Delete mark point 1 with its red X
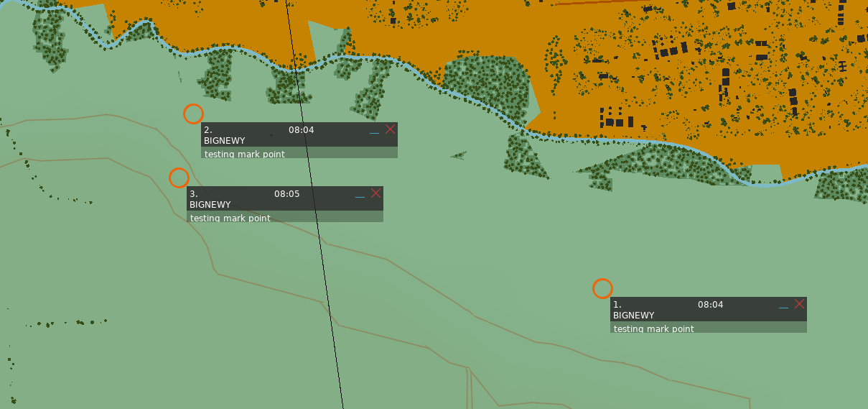The width and height of the screenshot is (868, 409). click(800, 304)
